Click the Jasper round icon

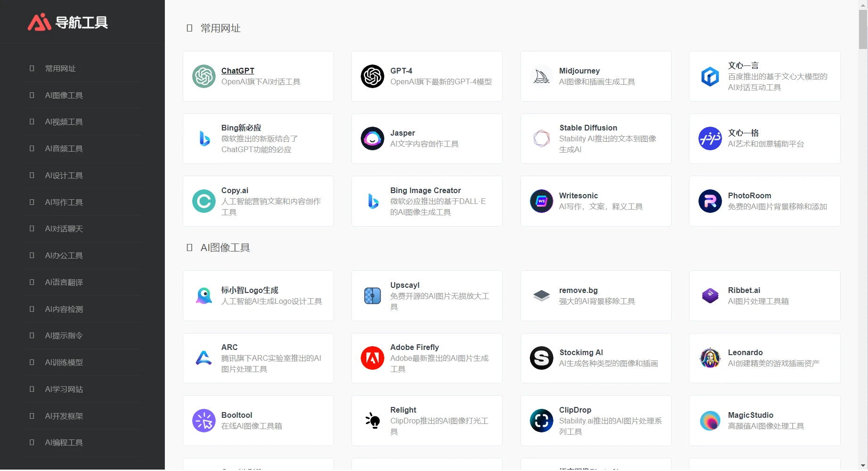(x=373, y=138)
